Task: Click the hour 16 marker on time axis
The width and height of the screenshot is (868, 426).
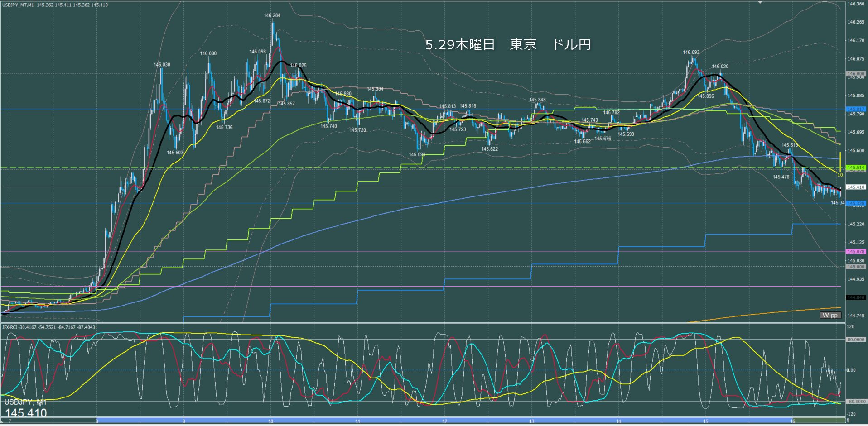Action: pyautogui.click(x=792, y=421)
